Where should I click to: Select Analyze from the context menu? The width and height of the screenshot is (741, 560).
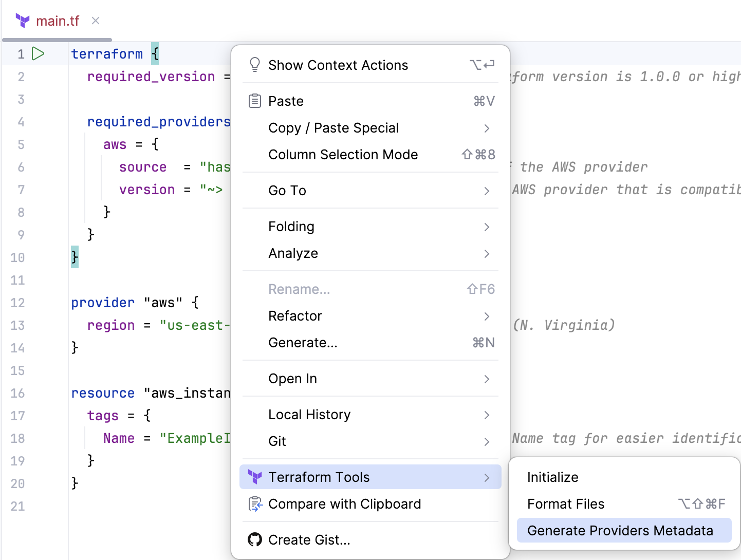[x=293, y=253]
